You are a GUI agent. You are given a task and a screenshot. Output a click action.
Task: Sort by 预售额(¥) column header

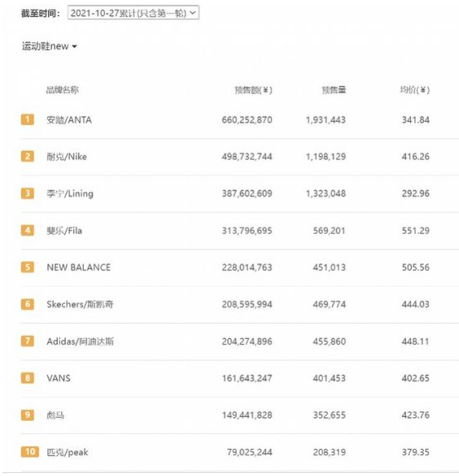[253, 91]
